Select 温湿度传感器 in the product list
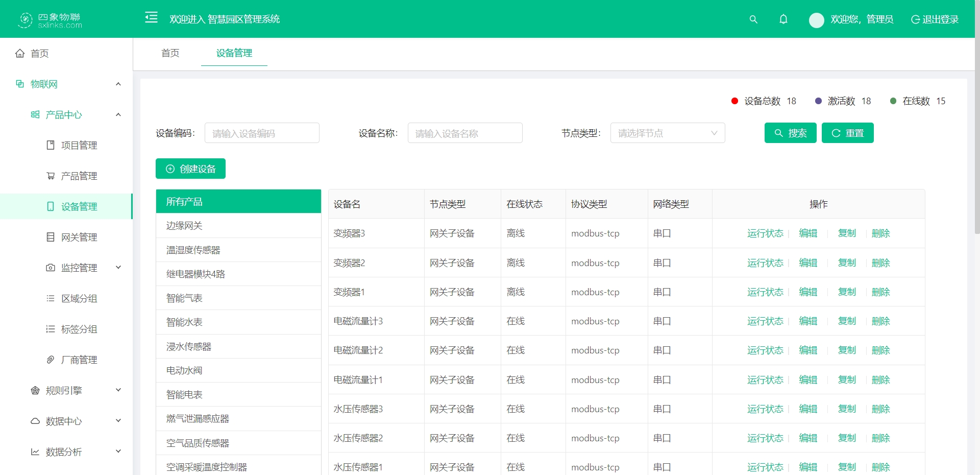Screen dimensions: 980x475 coord(193,250)
